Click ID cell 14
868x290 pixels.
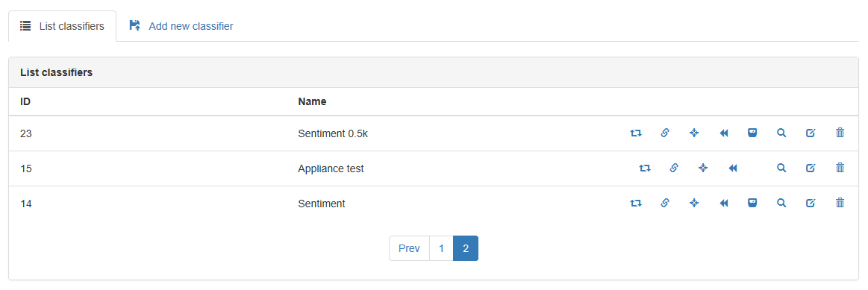25,204
